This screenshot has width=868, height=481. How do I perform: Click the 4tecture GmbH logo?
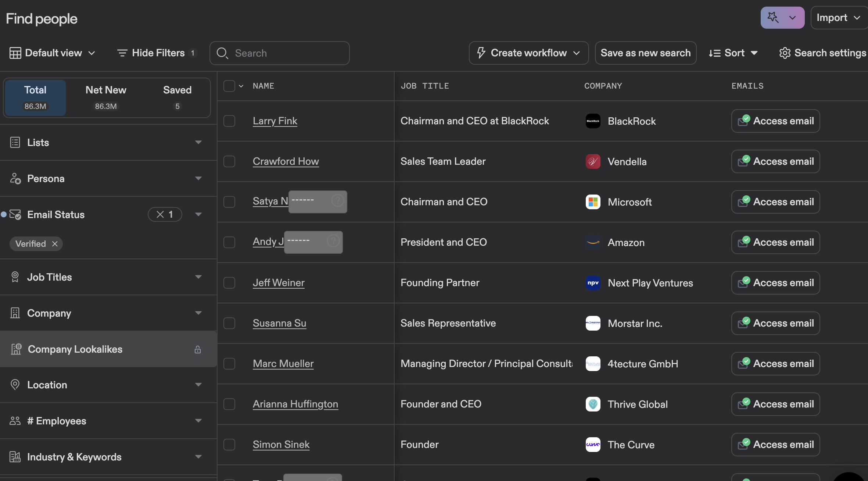pos(593,364)
